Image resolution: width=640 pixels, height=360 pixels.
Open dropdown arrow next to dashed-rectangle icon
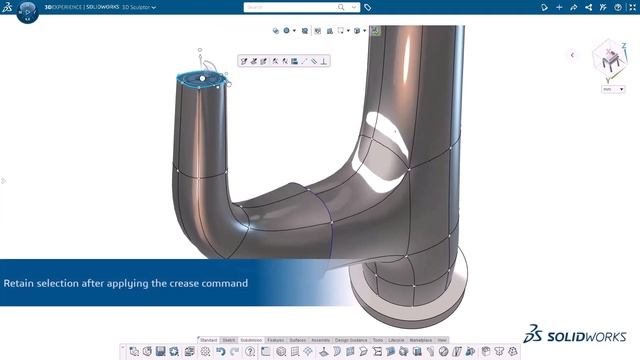348,31
